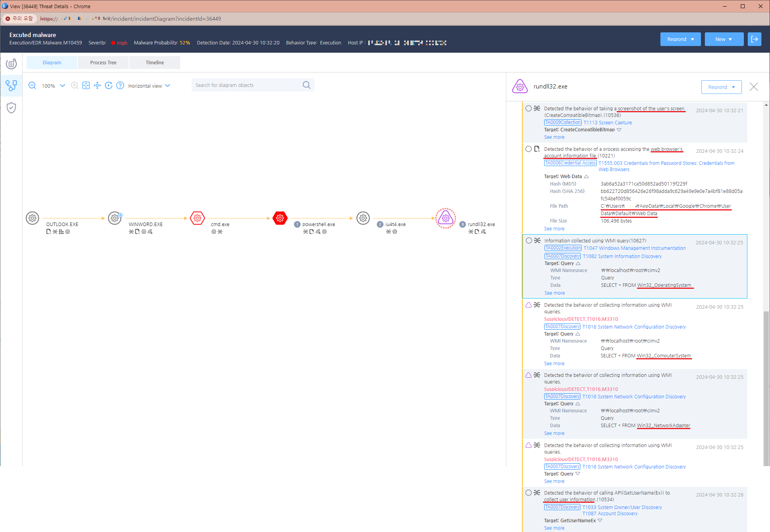Click the OUTLOOK.EXE process node icon
770x532 pixels.
pyautogui.click(x=31, y=217)
